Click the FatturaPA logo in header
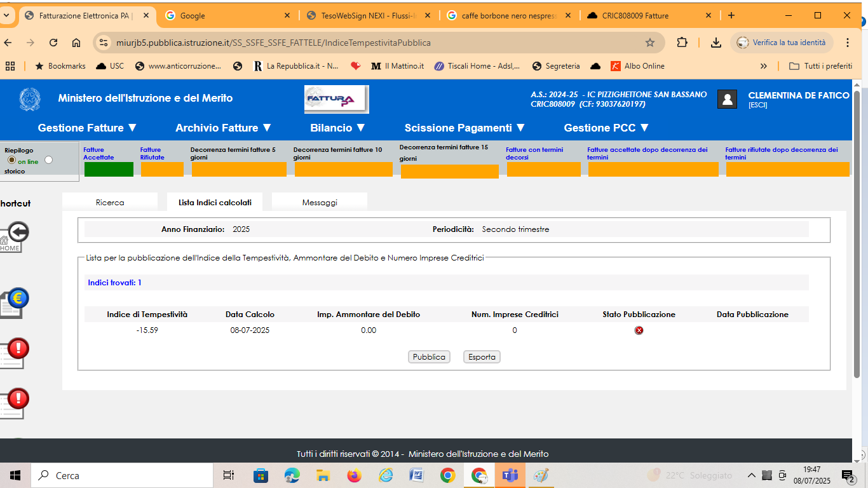This screenshot has height=488, width=868. coord(336,99)
